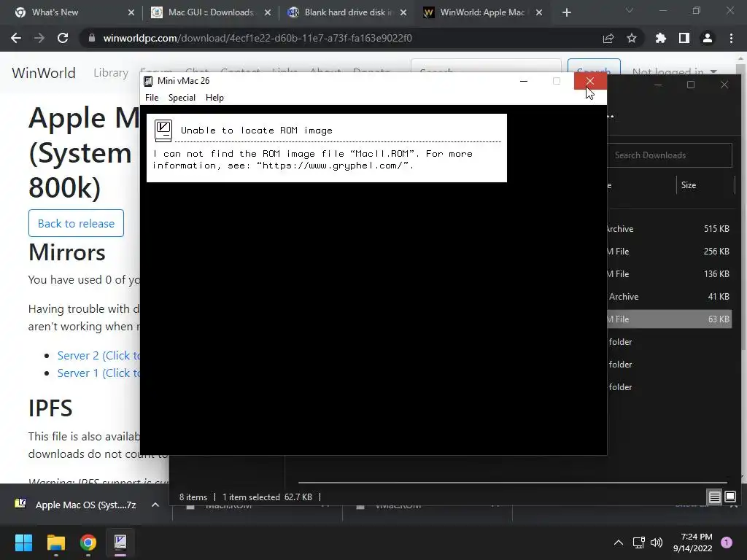
Task: Open volume control tray icon
Action: pyautogui.click(x=657, y=542)
